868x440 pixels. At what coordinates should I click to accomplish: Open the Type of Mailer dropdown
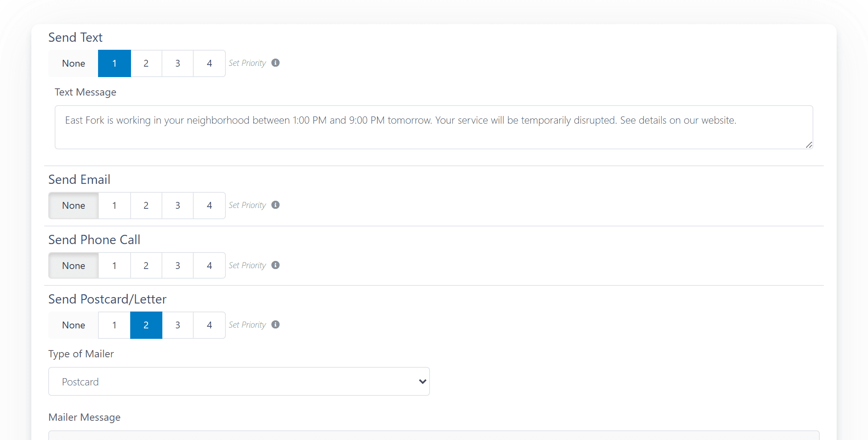point(239,381)
